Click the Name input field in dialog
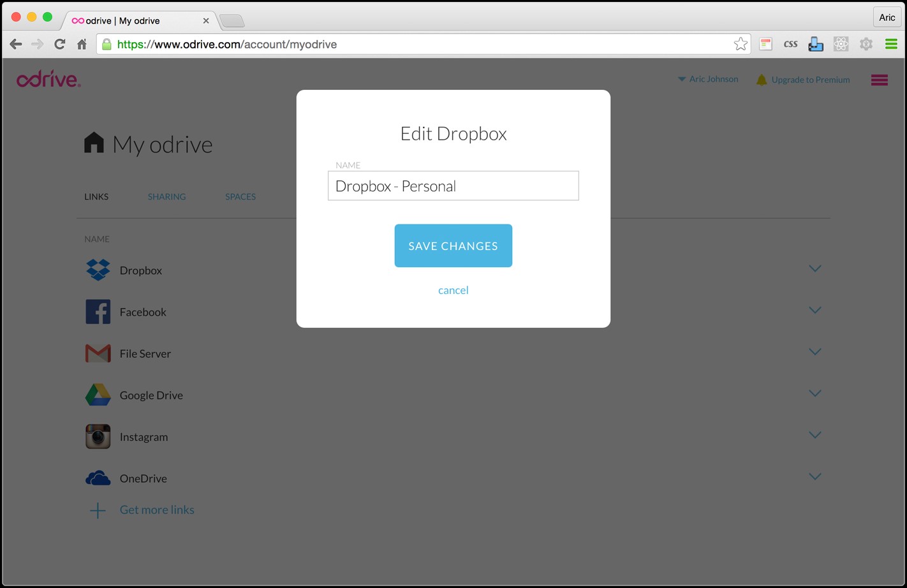Image resolution: width=907 pixels, height=588 pixels. coord(453,186)
